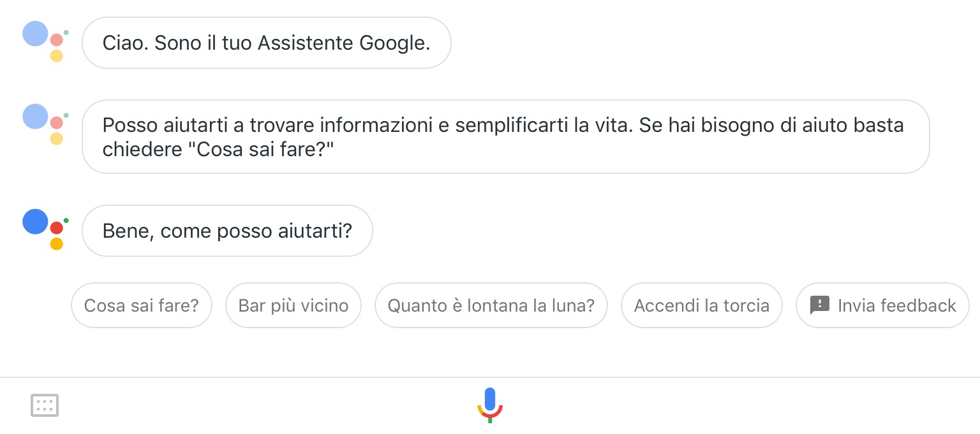The height and width of the screenshot is (434, 980).
Task: Click the 'Ciao. Sono il tuo Assistente Google.' bubble
Action: tap(267, 43)
